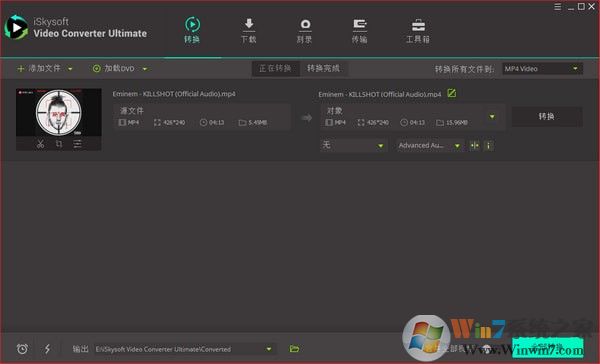This screenshot has height=364, width=600.
Task: Open the crop tool under thumbnail
Action: click(x=59, y=144)
